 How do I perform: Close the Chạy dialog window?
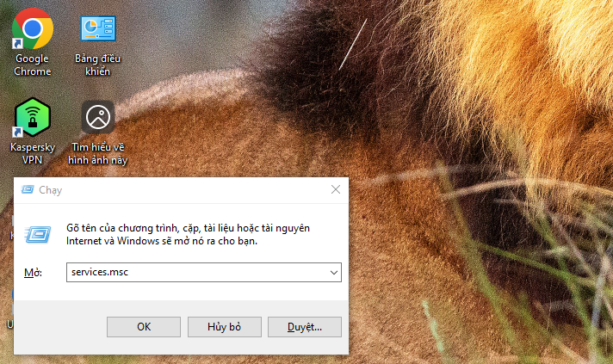(x=335, y=189)
